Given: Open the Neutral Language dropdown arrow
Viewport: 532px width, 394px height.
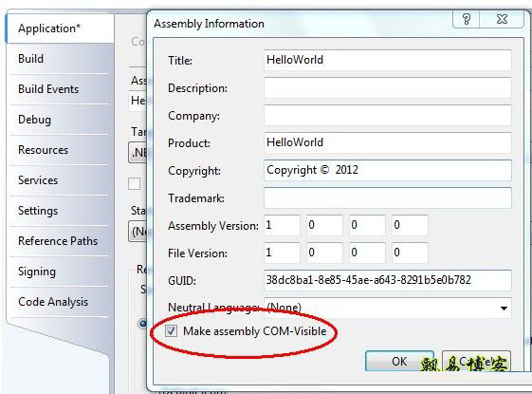Looking at the screenshot, I should click(x=504, y=308).
